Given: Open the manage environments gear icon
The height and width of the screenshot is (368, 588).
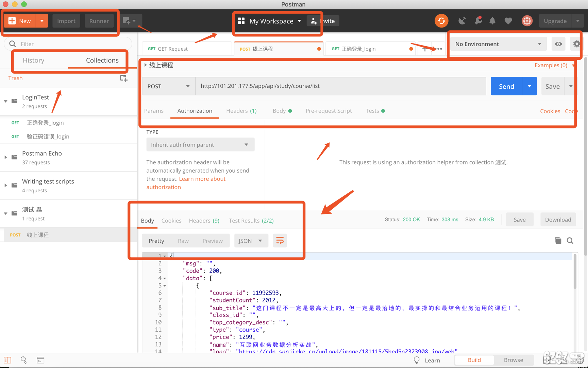Looking at the screenshot, I should 576,44.
